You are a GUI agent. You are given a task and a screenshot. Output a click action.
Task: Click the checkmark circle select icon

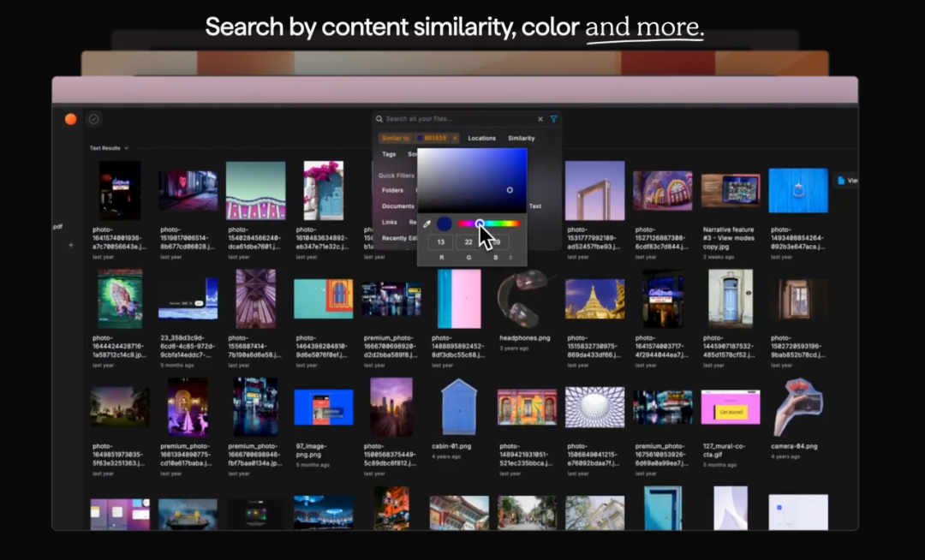click(x=94, y=119)
